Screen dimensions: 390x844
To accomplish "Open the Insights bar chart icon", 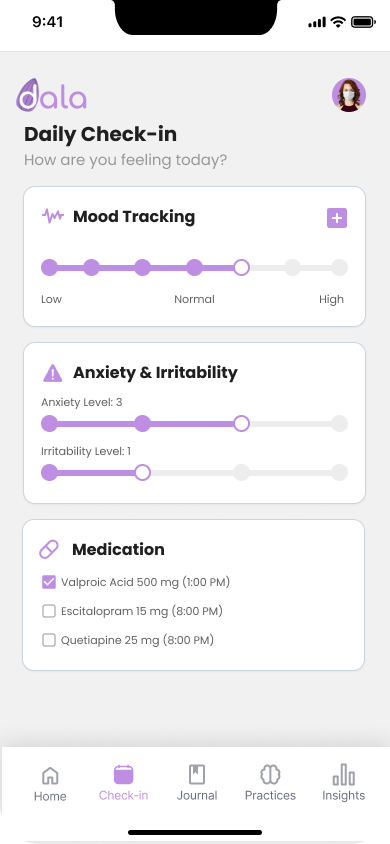I will (x=343, y=775).
